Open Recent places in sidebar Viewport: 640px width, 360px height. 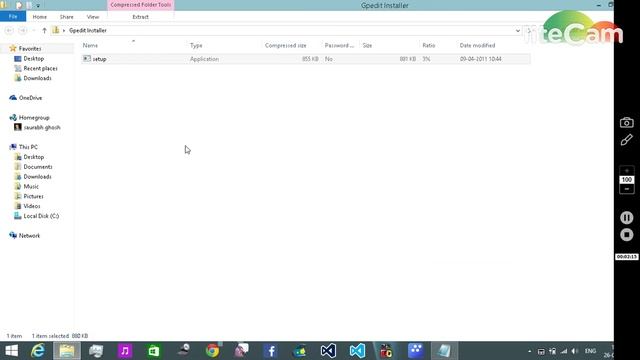(40, 69)
